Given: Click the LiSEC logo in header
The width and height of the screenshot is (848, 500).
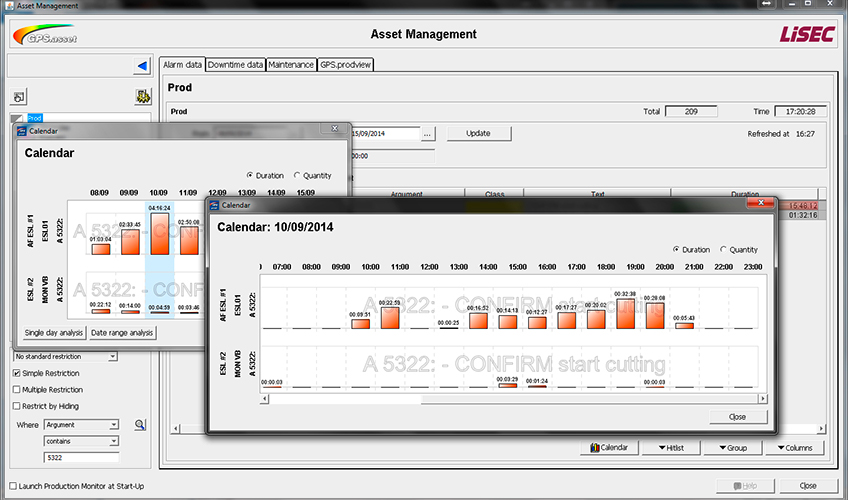Looking at the screenshot, I should point(807,35).
